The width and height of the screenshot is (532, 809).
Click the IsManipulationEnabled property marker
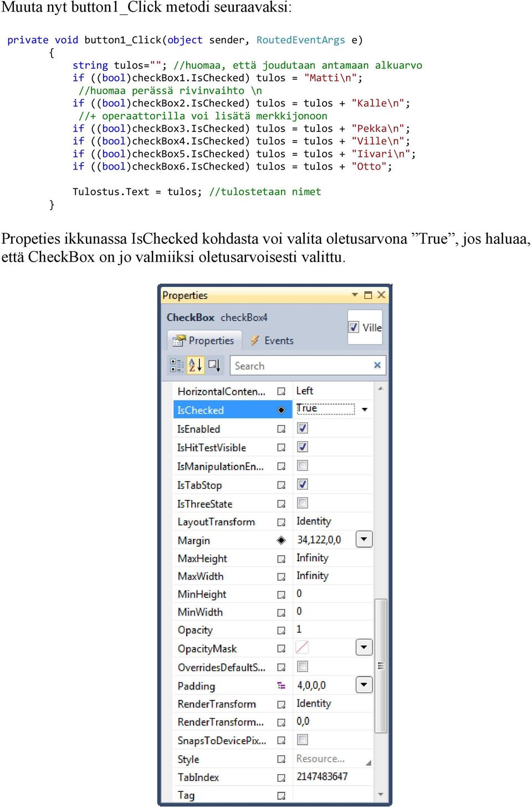pos(281,467)
